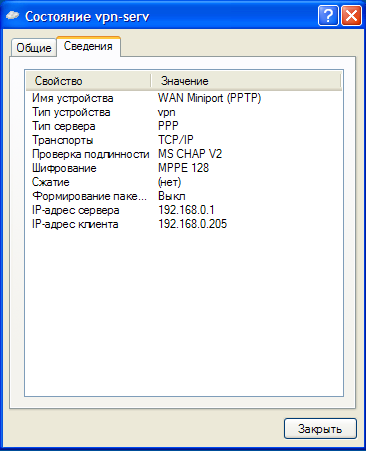Click the MS CHAP V2 value
Viewport: 366px width, 451px height.
tap(190, 154)
